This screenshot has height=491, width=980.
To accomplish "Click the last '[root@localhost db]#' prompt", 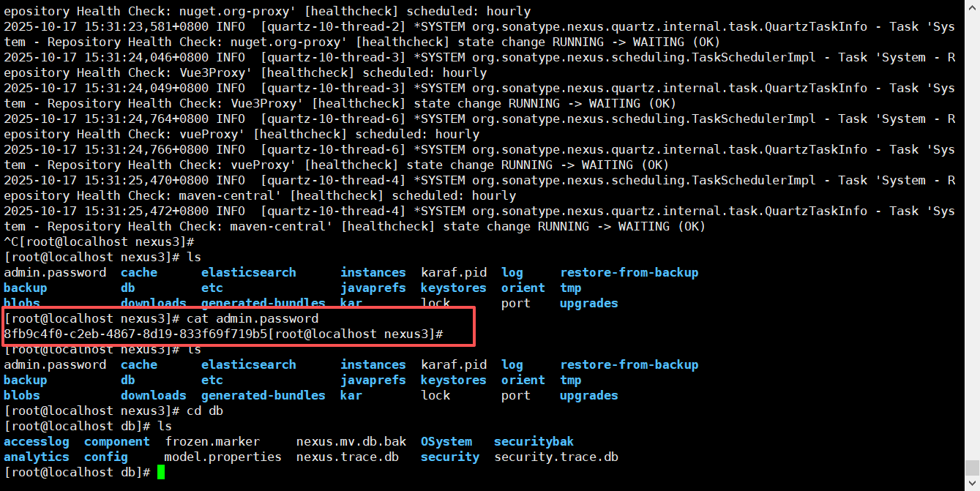I will click(x=77, y=473).
